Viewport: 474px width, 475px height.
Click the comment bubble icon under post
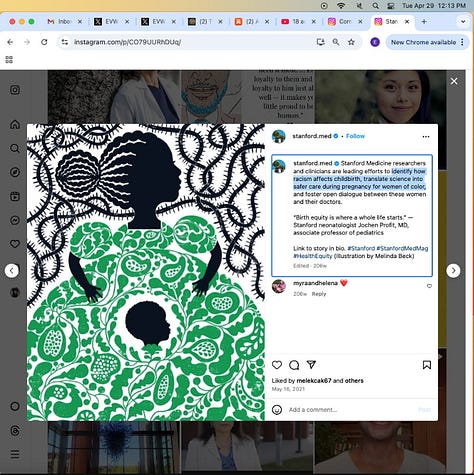tap(294, 365)
